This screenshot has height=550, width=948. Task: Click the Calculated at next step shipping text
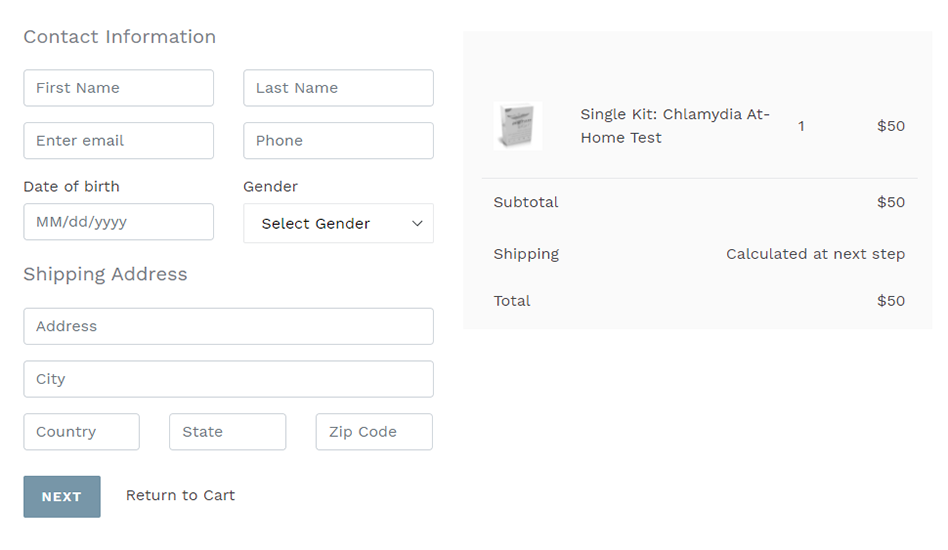815,254
